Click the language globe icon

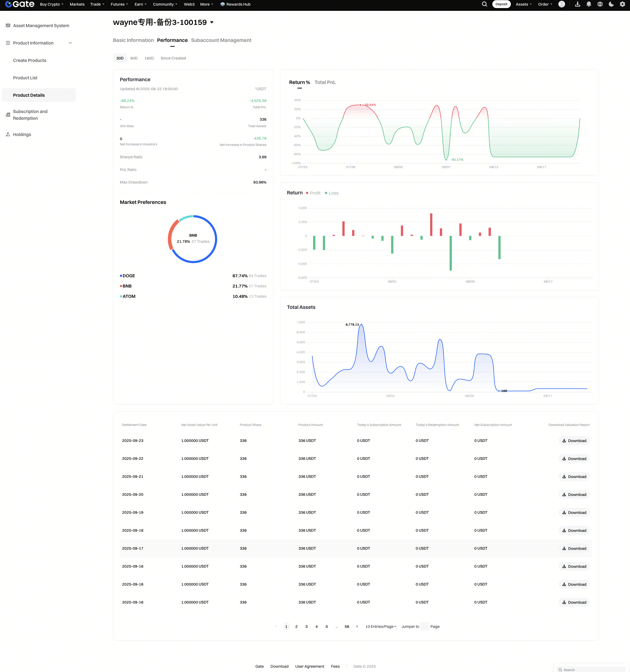coord(600,4)
